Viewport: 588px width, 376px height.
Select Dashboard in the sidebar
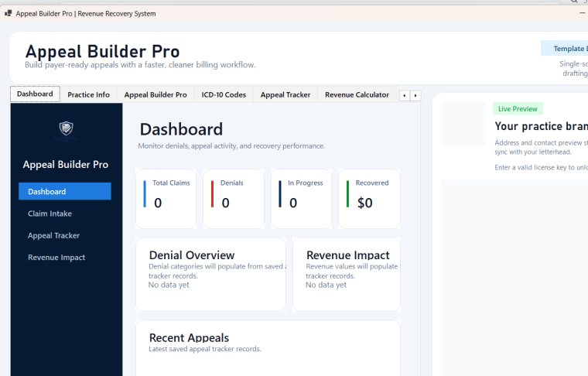pos(65,191)
